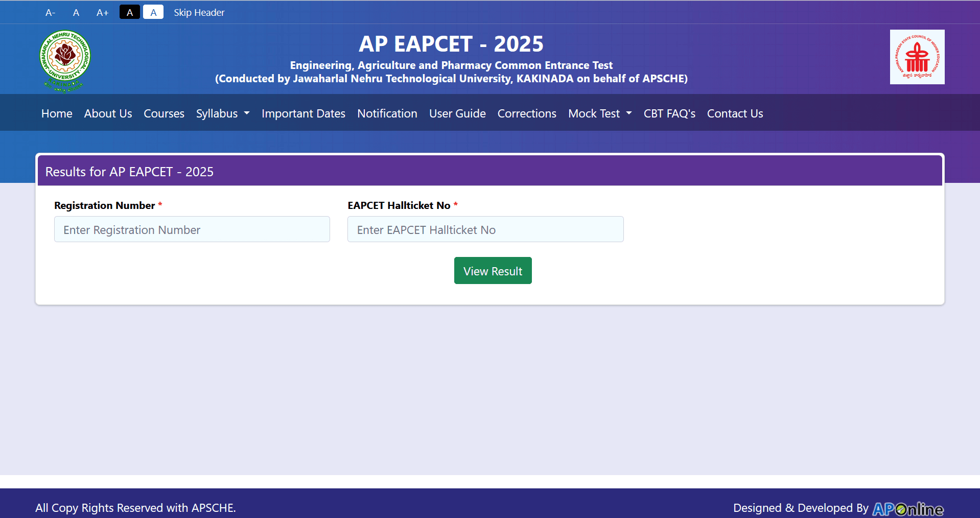
Task: Click the JNTU Kakinada university logo
Action: [x=65, y=61]
